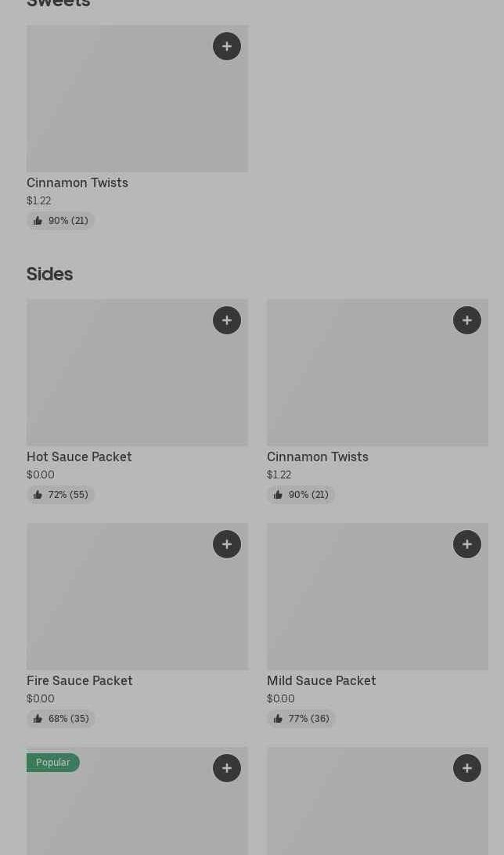The image size is (504, 855).
Task: Add Sides section Cinnamon Twists via plus
Action: (467, 320)
